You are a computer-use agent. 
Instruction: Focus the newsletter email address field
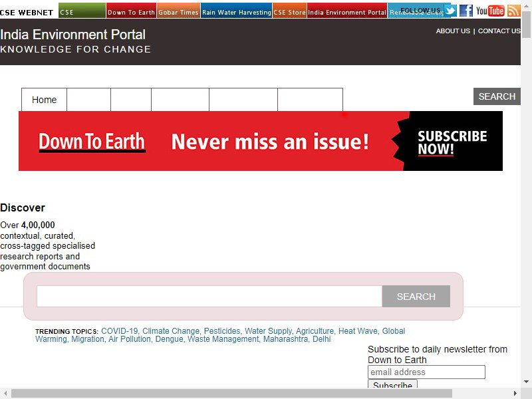point(426,372)
